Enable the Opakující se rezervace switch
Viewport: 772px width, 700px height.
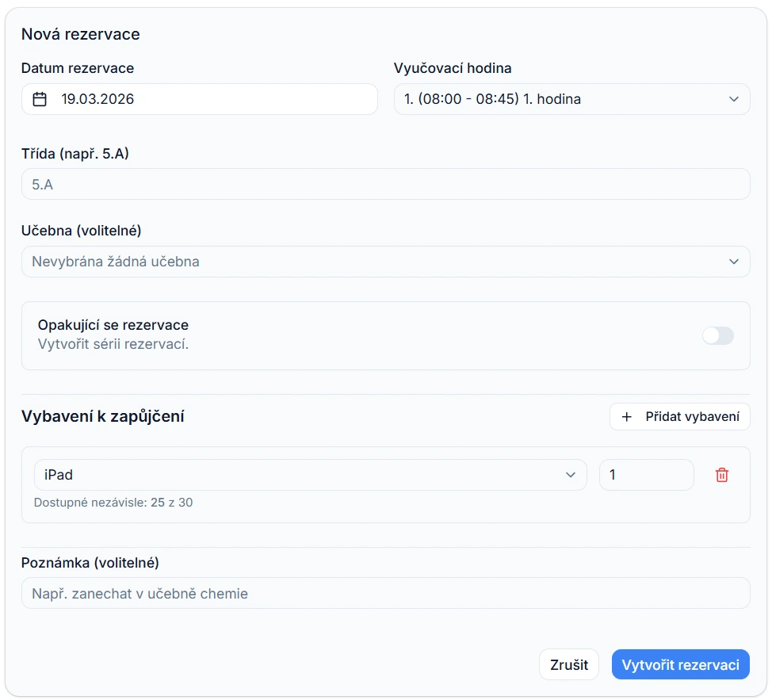(718, 335)
